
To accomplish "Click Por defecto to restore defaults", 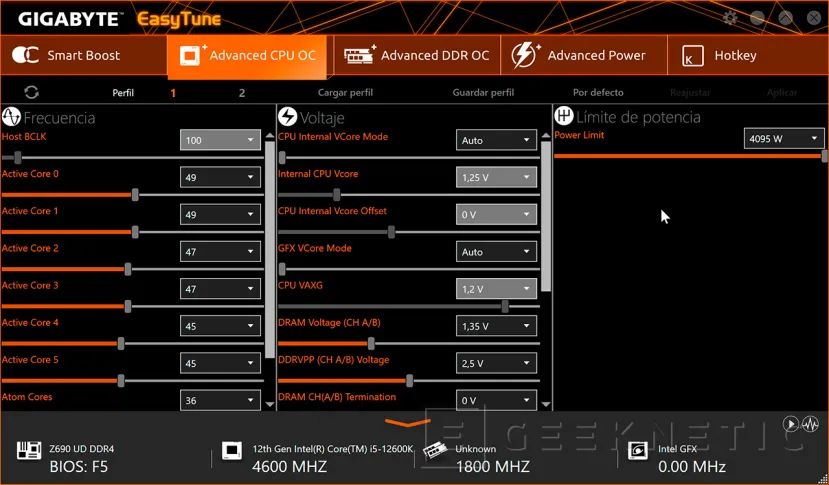I will (x=598, y=93).
